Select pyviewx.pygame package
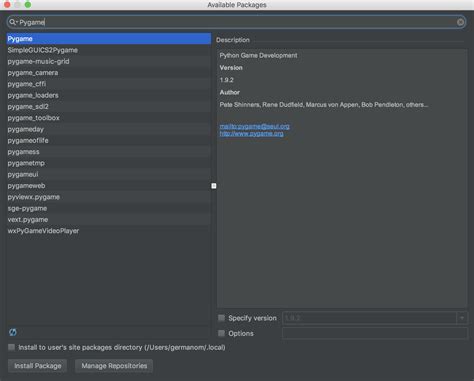The image size is (474, 381). coord(109,197)
